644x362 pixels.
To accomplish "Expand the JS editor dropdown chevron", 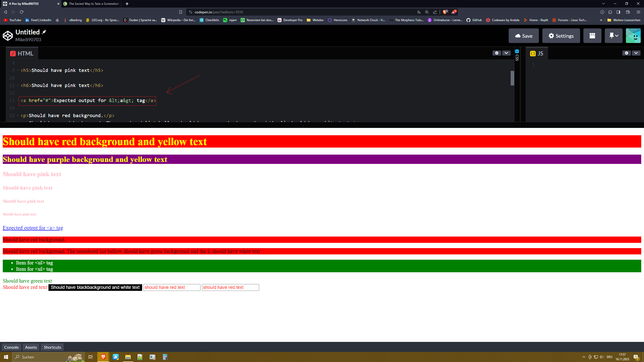I will (636, 53).
